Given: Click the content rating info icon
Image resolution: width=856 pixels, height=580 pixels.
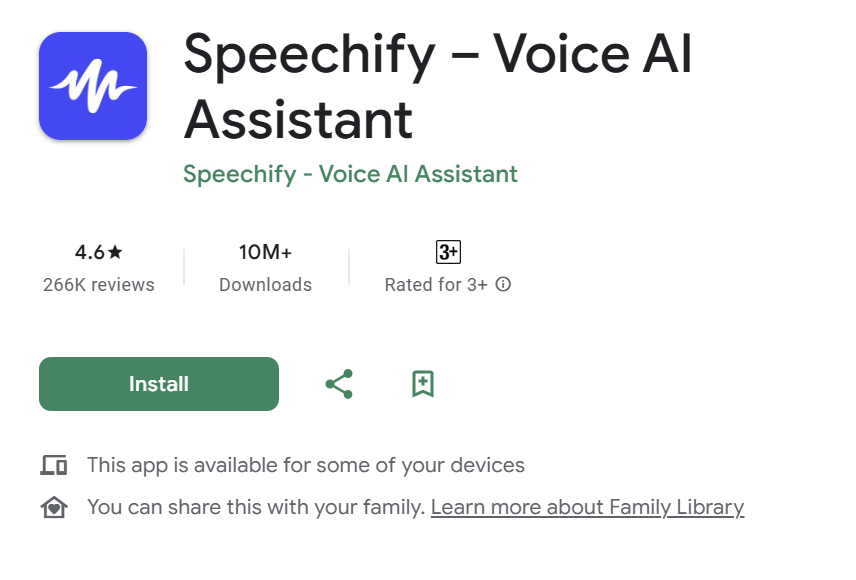Looking at the screenshot, I should tap(503, 284).
